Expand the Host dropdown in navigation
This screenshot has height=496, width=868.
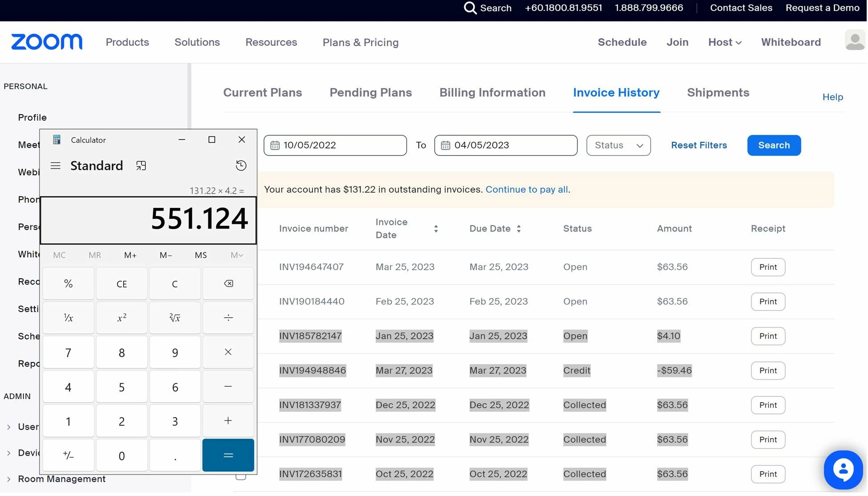point(724,42)
